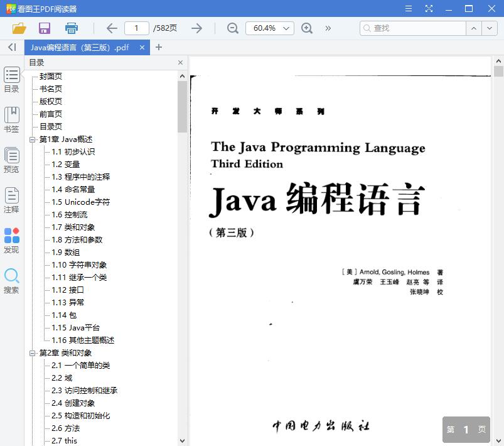The image size is (504, 446).
Task: Open section 1.7 类和对象
Action: (x=73, y=227)
